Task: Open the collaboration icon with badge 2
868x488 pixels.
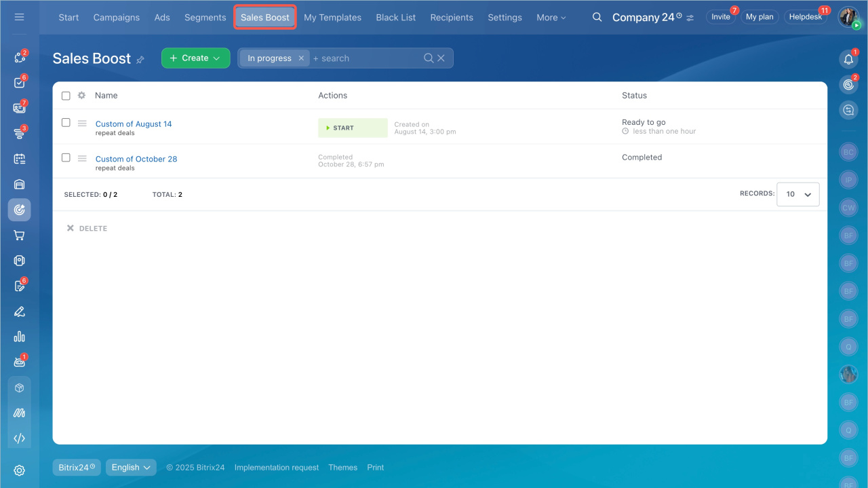Action: click(19, 58)
